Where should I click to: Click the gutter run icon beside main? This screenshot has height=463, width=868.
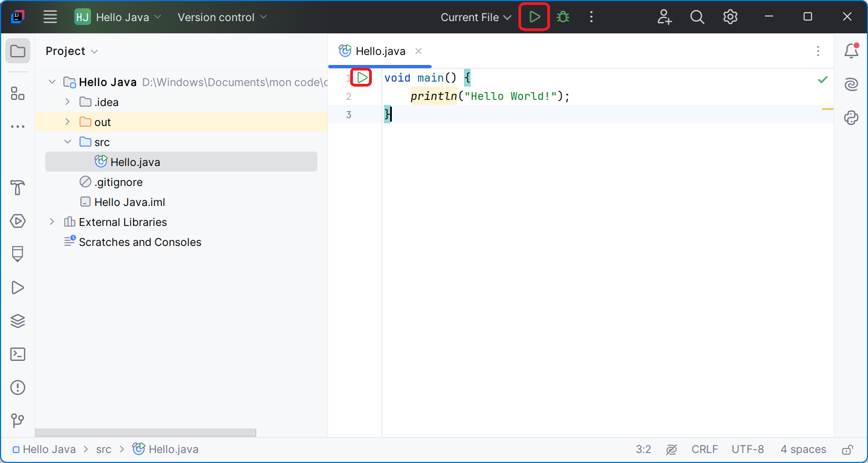[x=362, y=78]
